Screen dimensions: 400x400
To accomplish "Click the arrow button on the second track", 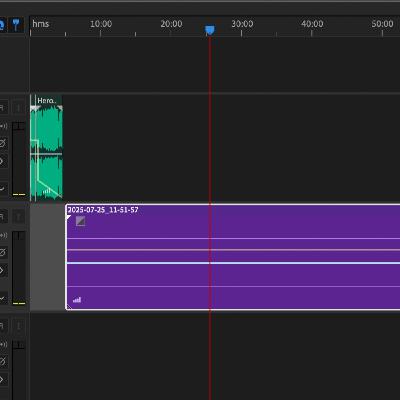I will (2, 270).
